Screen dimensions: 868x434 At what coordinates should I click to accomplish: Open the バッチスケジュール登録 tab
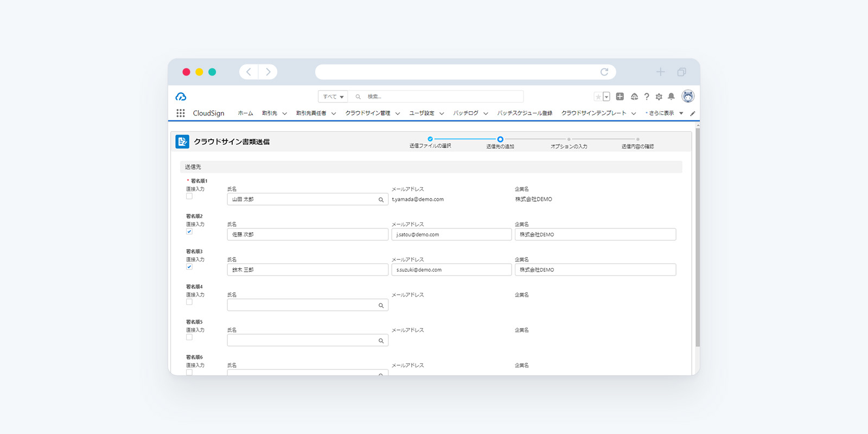coord(525,113)
